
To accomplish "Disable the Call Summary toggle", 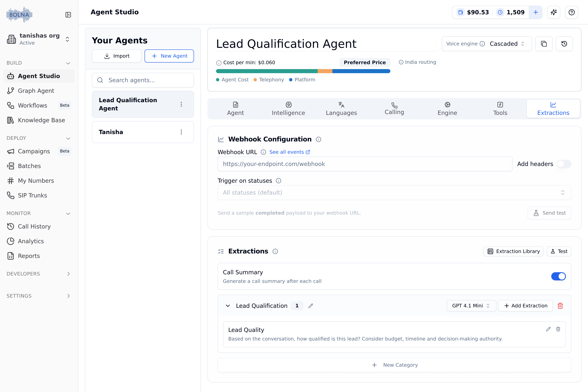I will (558, 276).
